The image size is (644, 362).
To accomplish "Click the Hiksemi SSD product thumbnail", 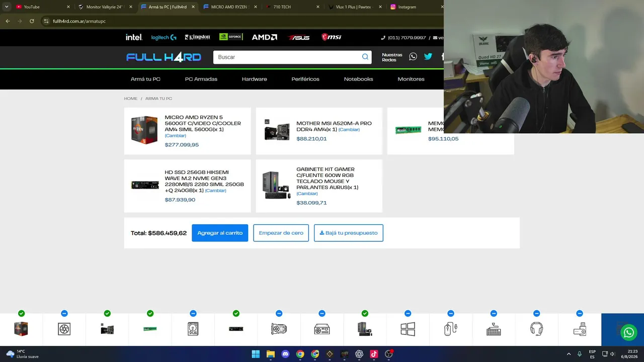I will [x=145, y=185].
